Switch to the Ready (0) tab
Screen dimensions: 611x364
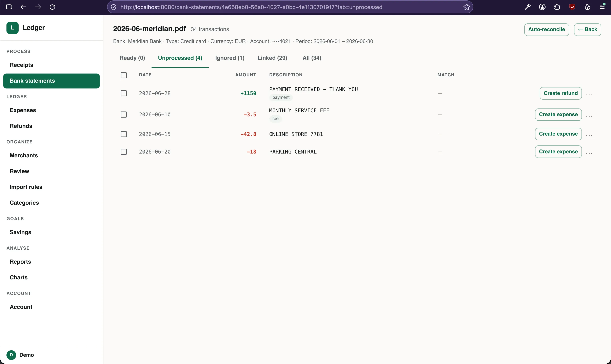[x=132, y=58]
